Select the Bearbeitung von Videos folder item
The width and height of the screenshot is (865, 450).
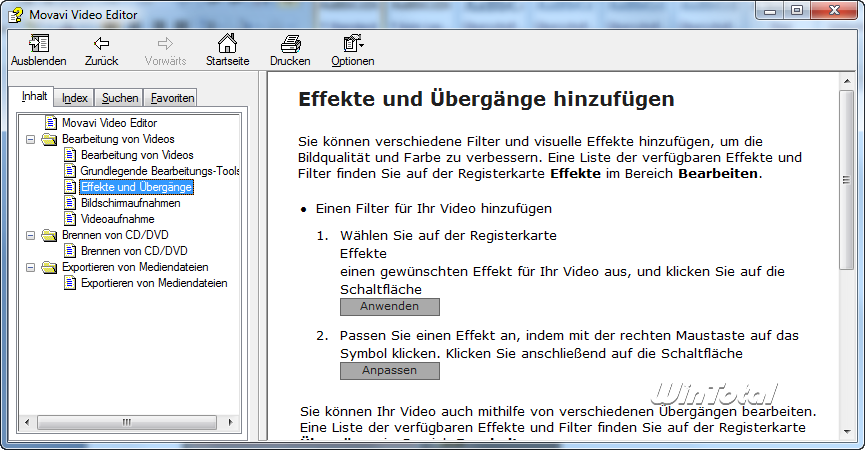click(x=118, y=139)
